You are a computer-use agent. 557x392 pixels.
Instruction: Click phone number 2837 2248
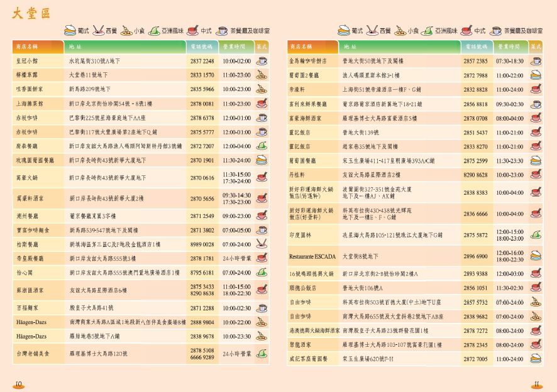pyautogui.click(x=202, y=61)
